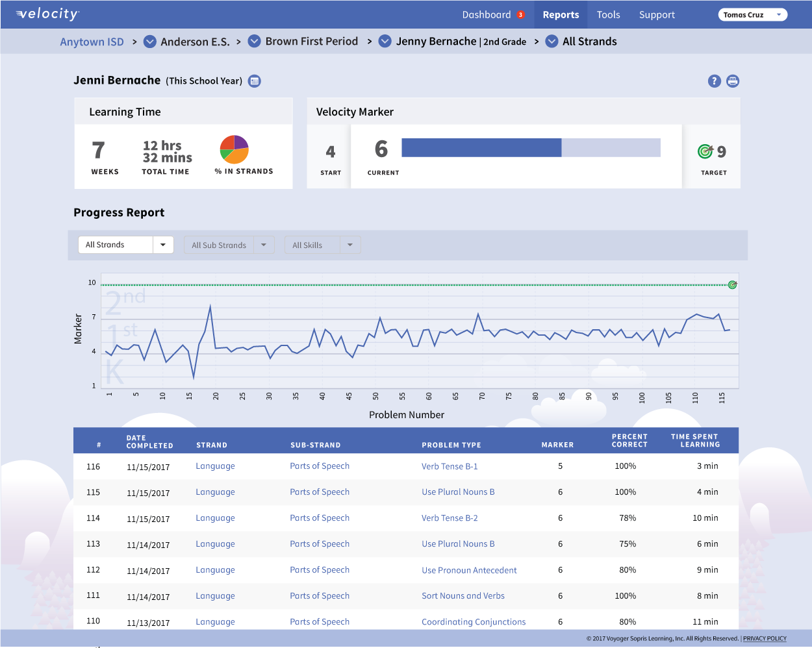This screenshot has height=648, width=812.
Task: Open the All Skills filter dropdown
Action: point(323,245)
